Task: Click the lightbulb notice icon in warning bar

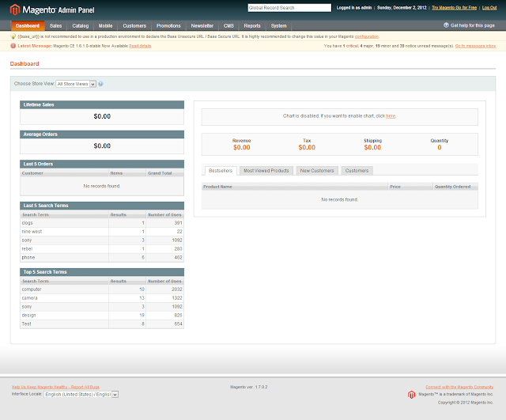Action: [13, 36]
